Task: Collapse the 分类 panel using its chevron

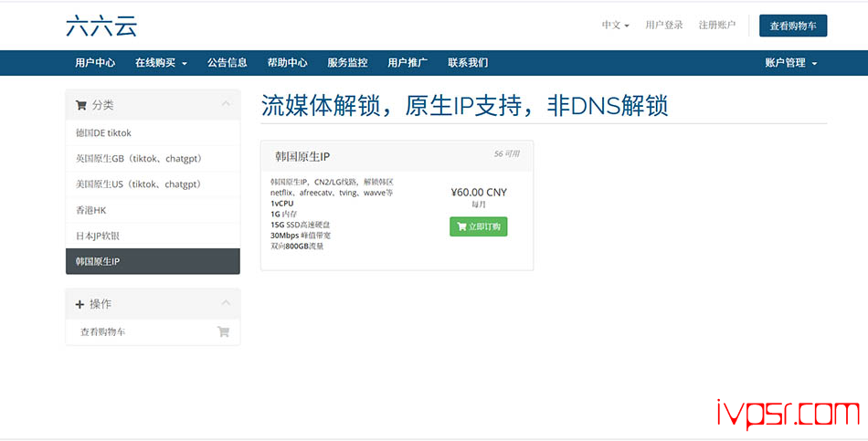Action: click(226, 105)
